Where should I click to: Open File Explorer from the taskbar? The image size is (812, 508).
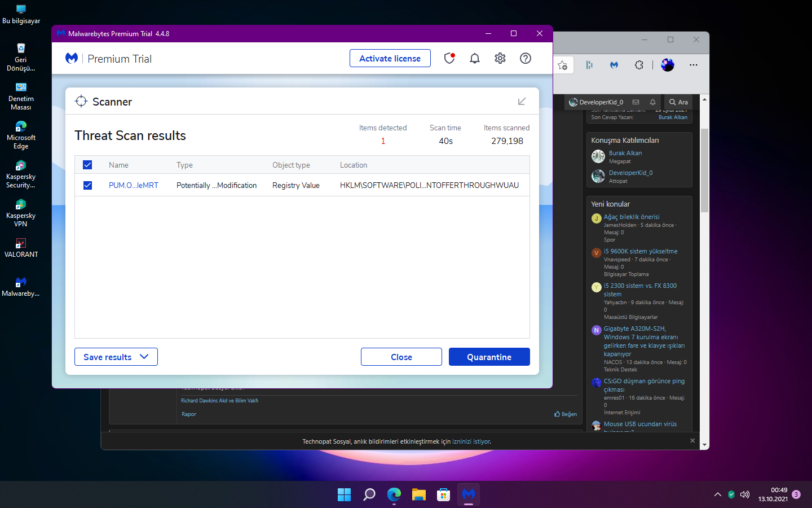(x=418, y=494)
